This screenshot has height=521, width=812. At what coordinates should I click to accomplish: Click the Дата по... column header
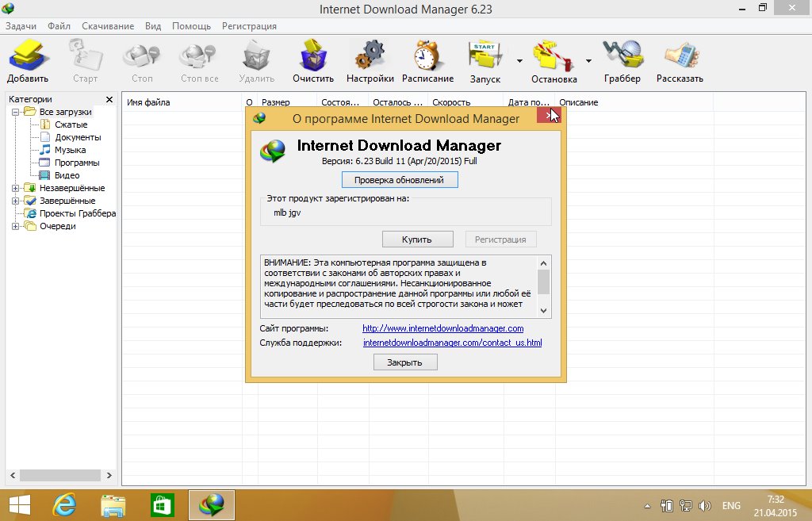528,102
